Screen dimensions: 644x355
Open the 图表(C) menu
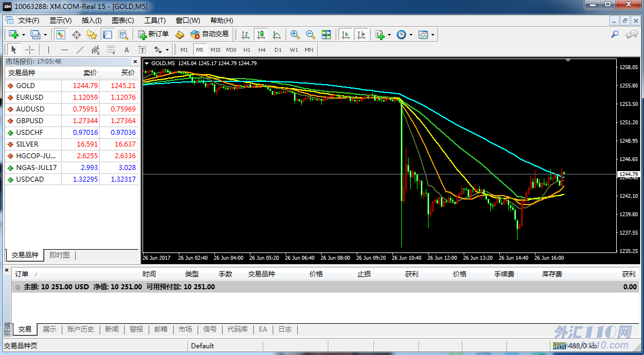(123, 21)
